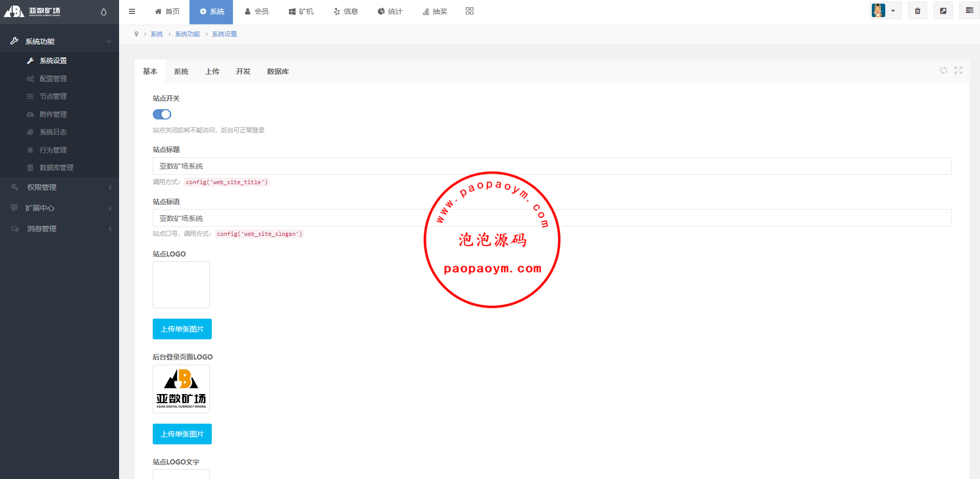
Task: Click the refresh icon in settings panel
Action: coord(944,70)
